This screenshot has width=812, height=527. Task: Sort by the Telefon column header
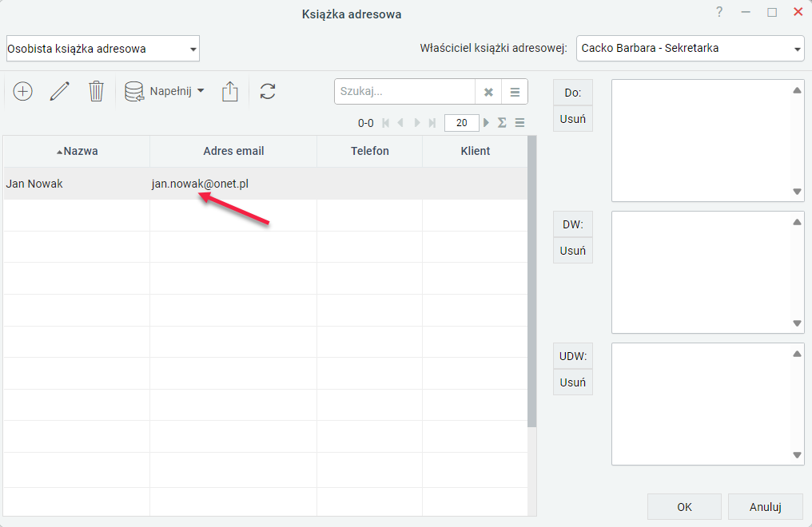coord(370,151)
